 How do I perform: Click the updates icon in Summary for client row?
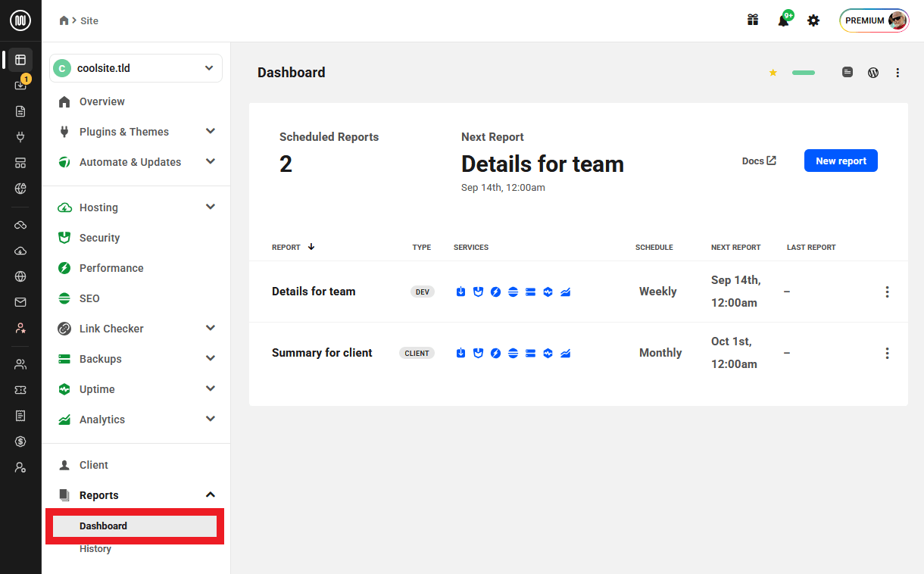460,353
